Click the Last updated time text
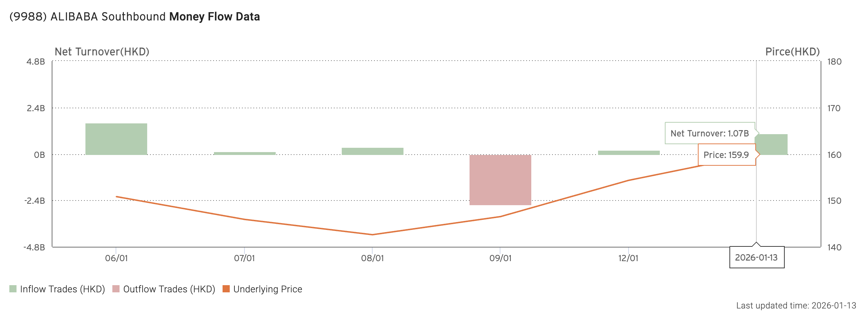 (796, 306)
